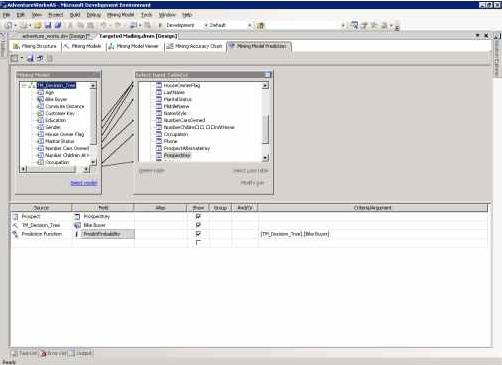Select the NumberCarsOwned column in the input table
This screenshot has height=365, width=502.
click(184, 120)
